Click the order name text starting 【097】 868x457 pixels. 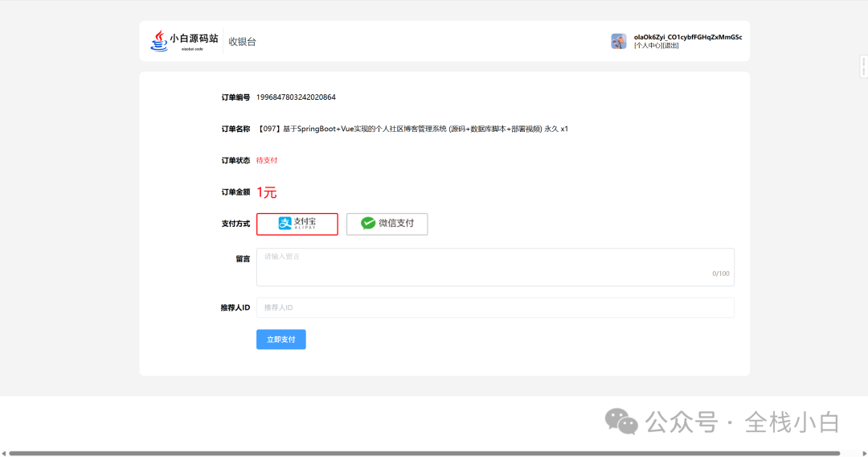412,129
